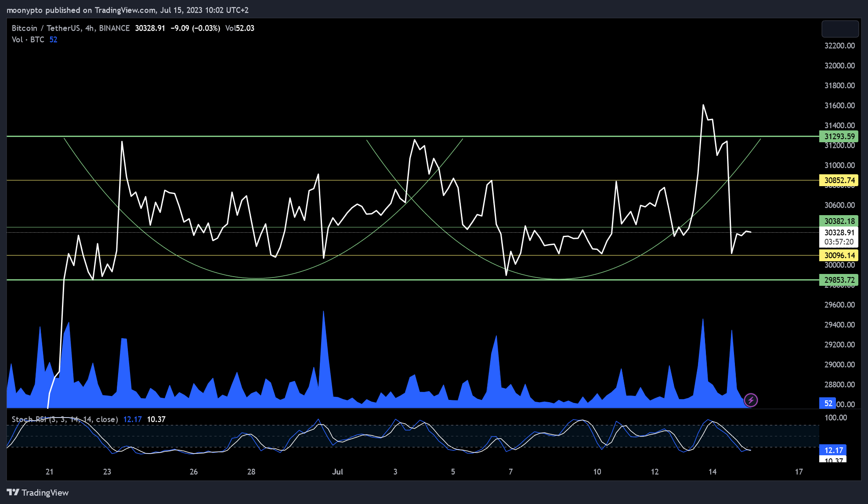The width and height of the screenshot is (868, 504).
Task: Click the Stoch RSI white value 10.37 in legend
Action: tap(156, 419)
